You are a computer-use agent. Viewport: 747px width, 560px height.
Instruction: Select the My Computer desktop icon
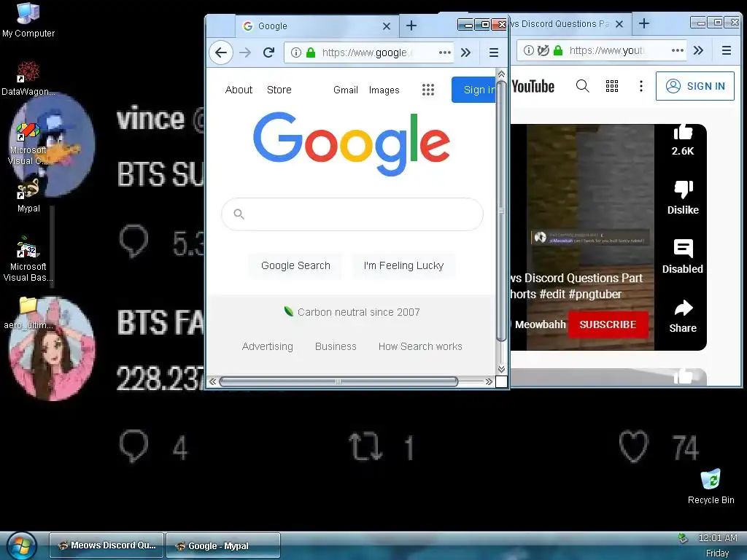coord(28,20)
